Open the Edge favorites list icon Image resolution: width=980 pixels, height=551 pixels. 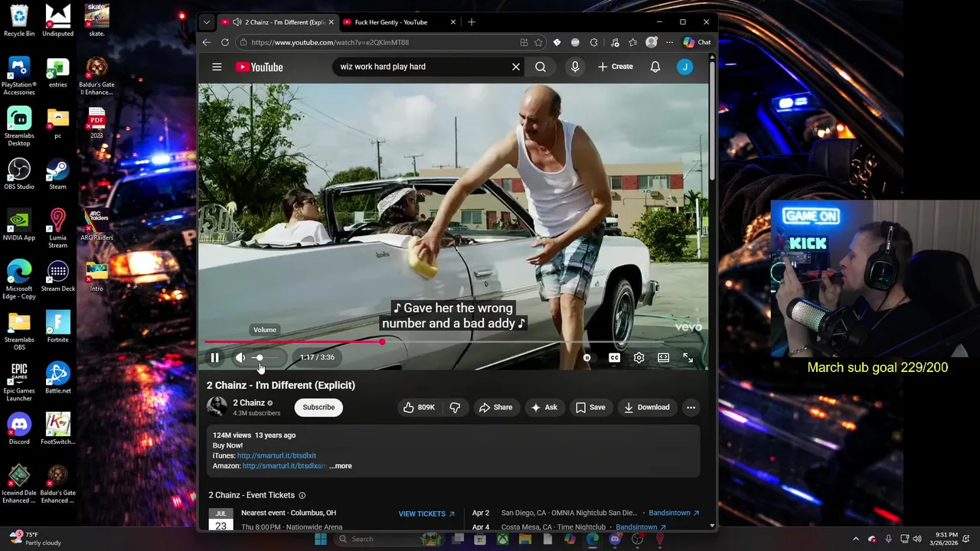pyautogui.click(x=632, y=43)
